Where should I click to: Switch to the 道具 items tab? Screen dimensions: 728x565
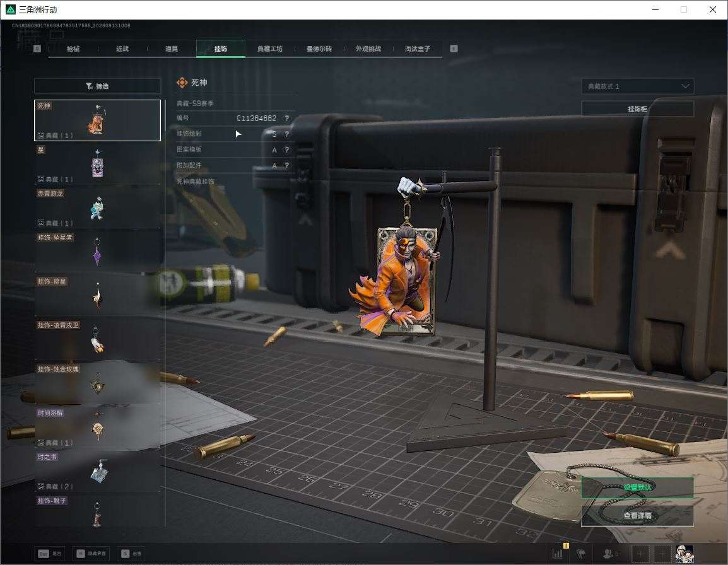172,49
